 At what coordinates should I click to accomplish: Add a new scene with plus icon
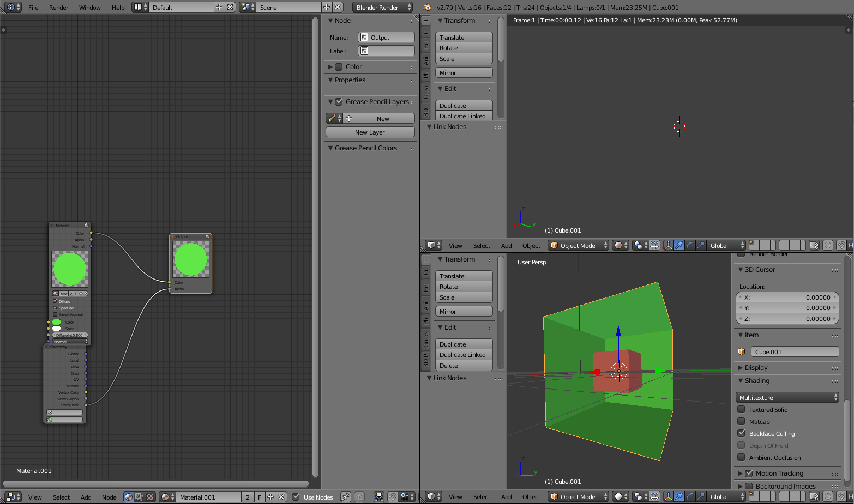click(x=327, y=7)
